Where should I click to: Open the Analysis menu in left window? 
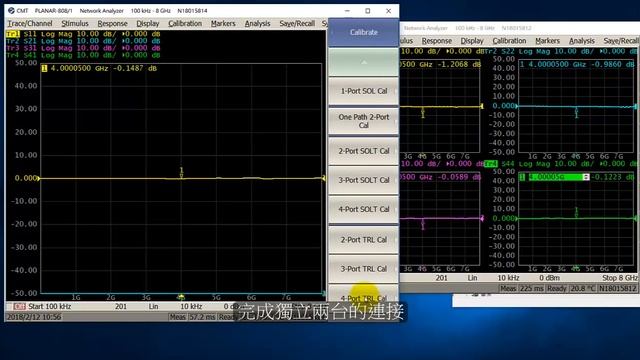coord(257,24)
